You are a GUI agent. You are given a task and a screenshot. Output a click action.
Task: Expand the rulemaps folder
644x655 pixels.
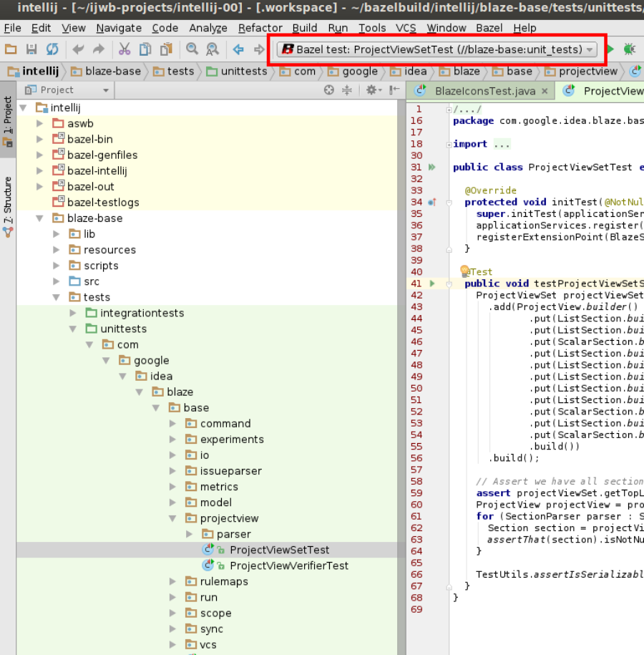pos(172,581)
